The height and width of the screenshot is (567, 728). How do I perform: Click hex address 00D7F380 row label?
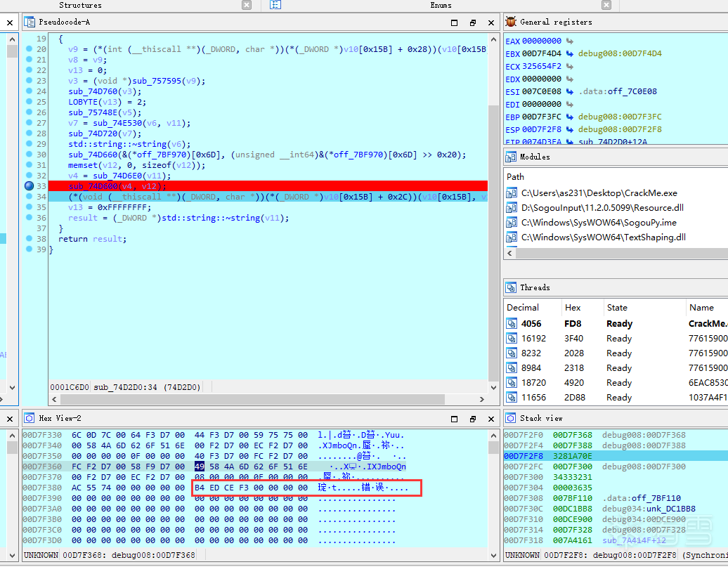click(x=42, y=488)
